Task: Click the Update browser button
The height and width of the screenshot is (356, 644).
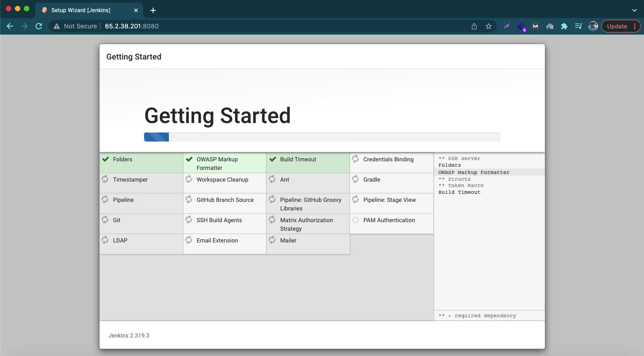Action: [621, 26]
